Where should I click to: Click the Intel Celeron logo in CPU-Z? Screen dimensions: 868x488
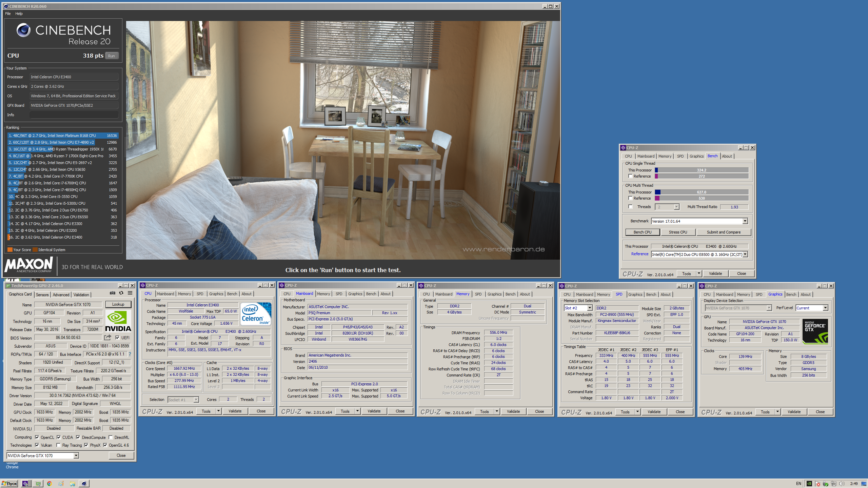[x=256, y=314]
